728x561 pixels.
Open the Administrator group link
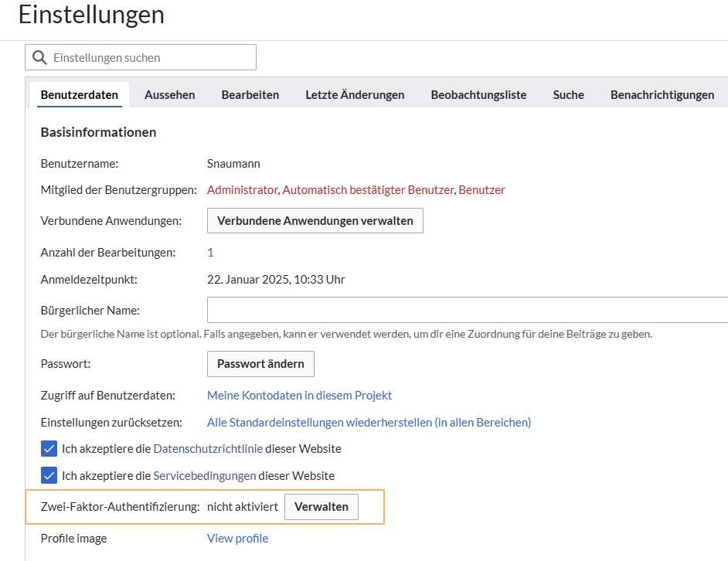click(243, 190)
